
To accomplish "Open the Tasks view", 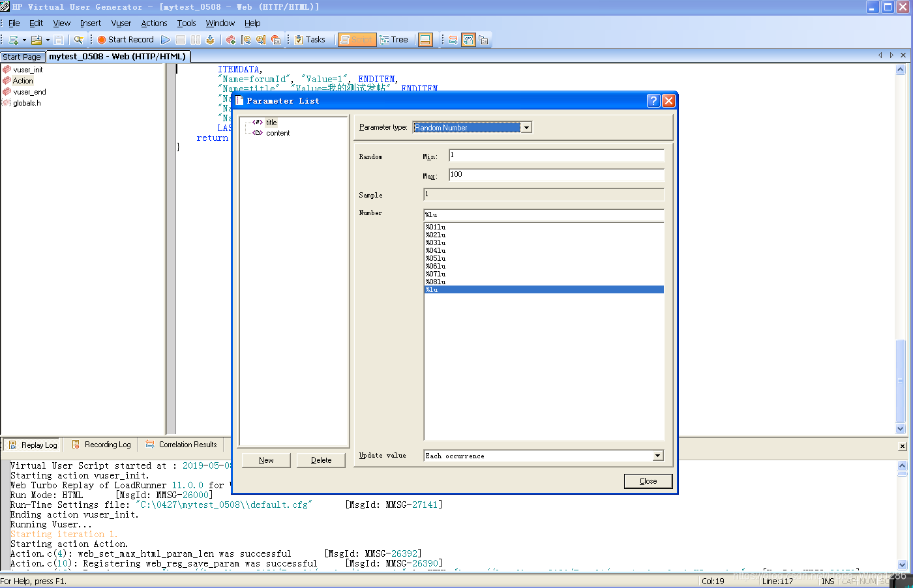I will click(x=310, y=40).
